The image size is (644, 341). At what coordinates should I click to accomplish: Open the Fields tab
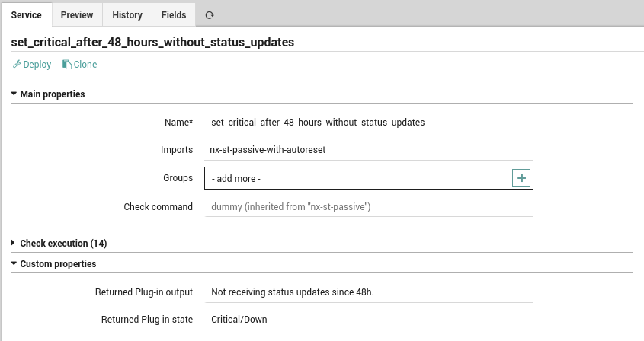click(x=174, y=14)
